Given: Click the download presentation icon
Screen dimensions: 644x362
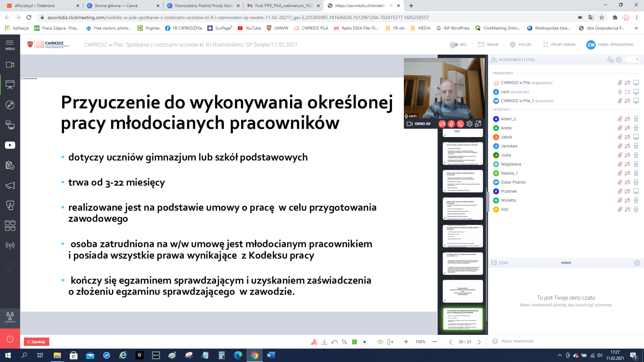Looking at the screenshot, I should pos(324,342).
